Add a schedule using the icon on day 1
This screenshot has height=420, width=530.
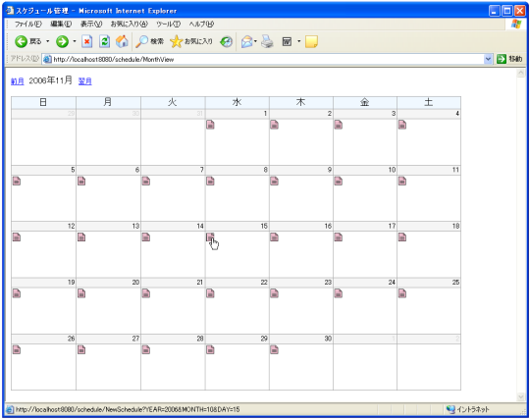210,125
